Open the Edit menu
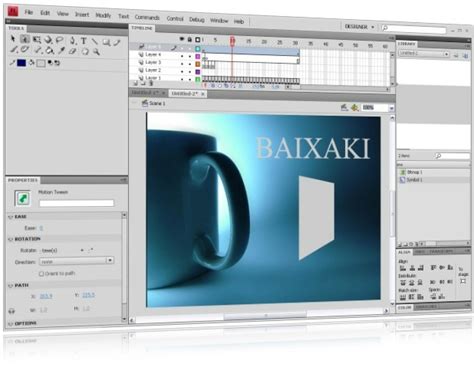This screenshot has width=474, height=367. tap(45, 13)
